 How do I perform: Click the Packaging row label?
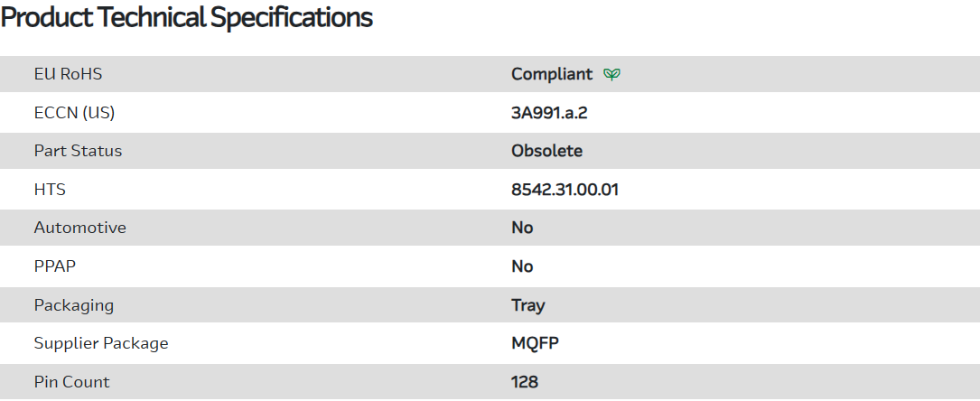tap(73, 305)
